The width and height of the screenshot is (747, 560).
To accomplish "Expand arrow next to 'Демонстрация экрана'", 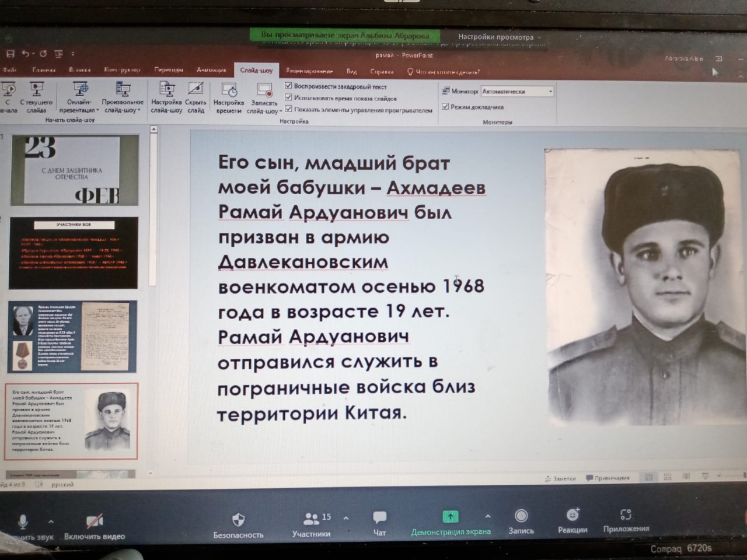I will point(488,516).
